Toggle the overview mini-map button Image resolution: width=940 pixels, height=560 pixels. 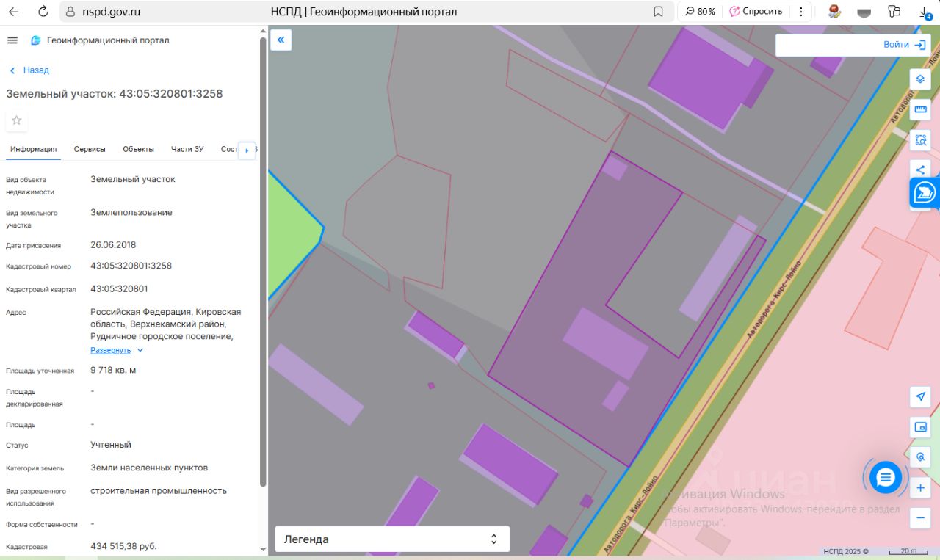(920, 427)
